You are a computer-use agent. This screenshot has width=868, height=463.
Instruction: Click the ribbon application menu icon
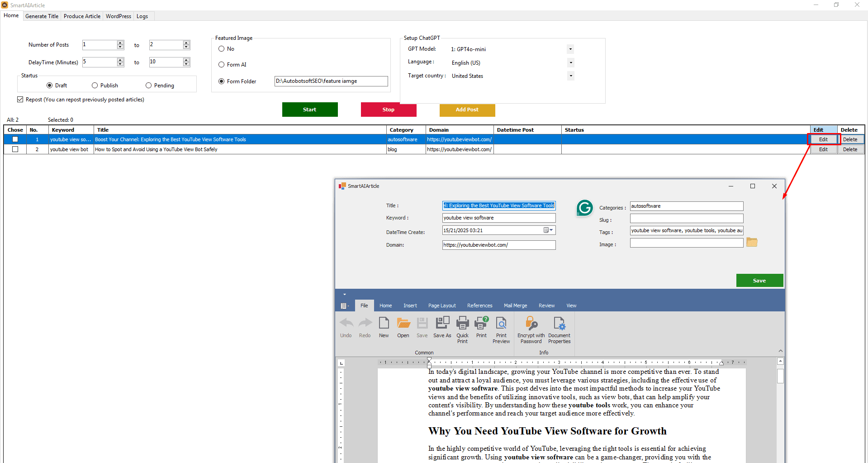(x=344, y=306)
